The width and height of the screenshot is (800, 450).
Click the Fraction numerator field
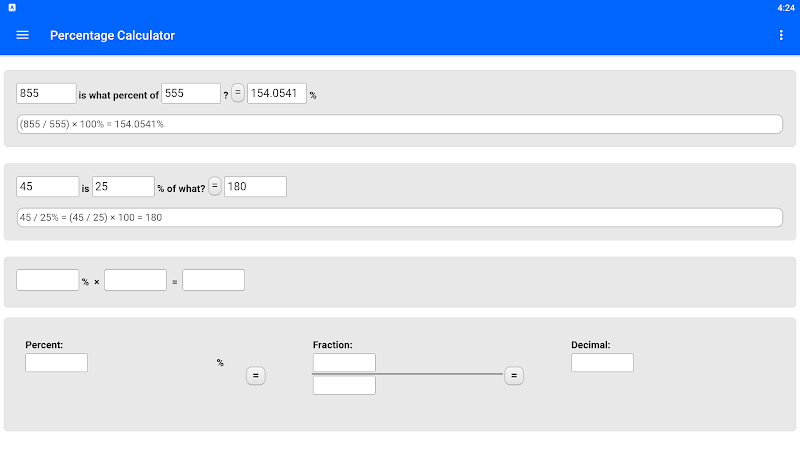click(344, 363)
